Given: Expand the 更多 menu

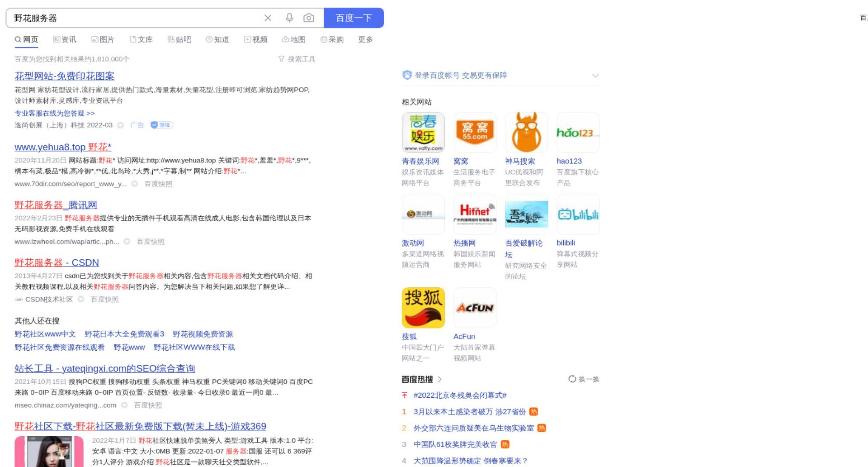Looking at the screenshot, I should pos(365,40).
